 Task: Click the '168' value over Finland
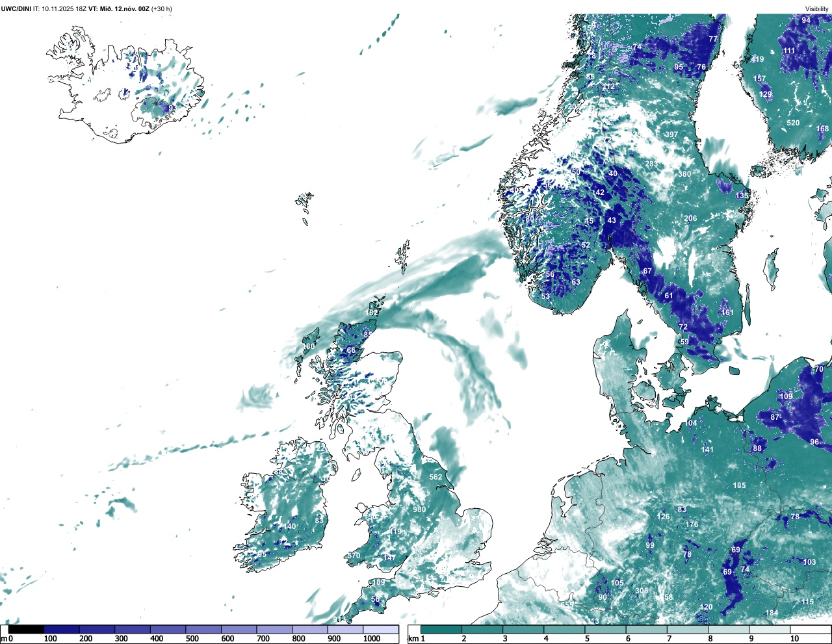[823, 129]
